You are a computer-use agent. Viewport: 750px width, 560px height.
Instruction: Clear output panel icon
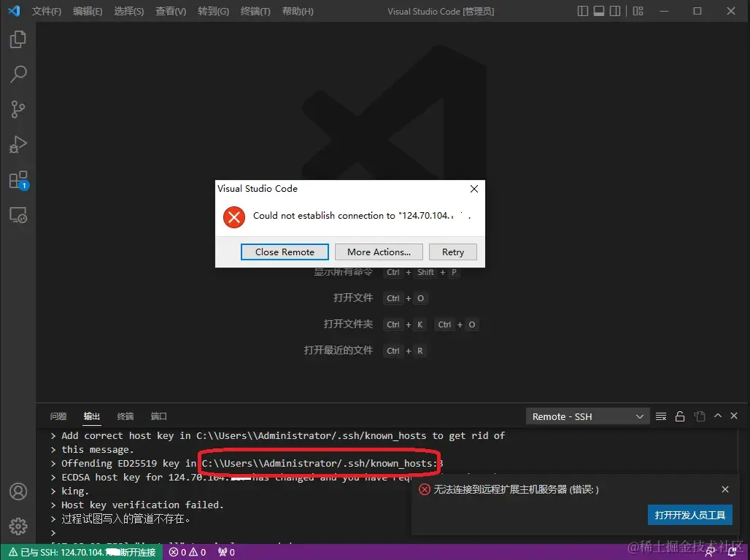click(660, 416)
